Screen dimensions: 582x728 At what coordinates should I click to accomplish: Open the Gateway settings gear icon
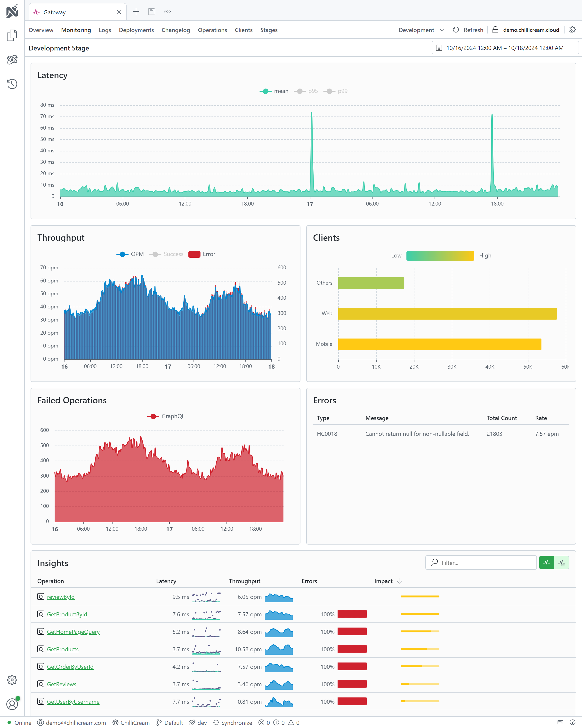pos(572,30)
